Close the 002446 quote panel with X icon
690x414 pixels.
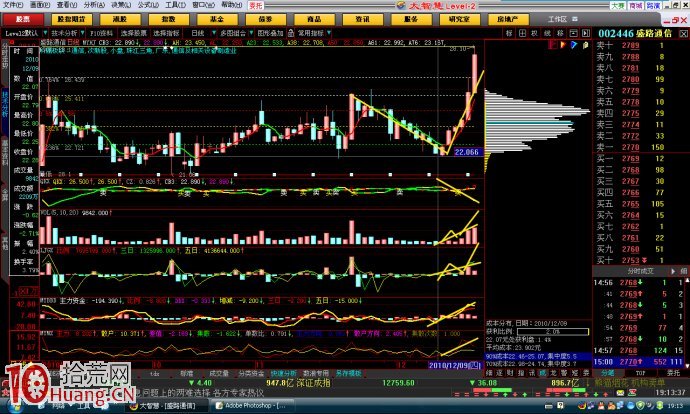[683, 33]
